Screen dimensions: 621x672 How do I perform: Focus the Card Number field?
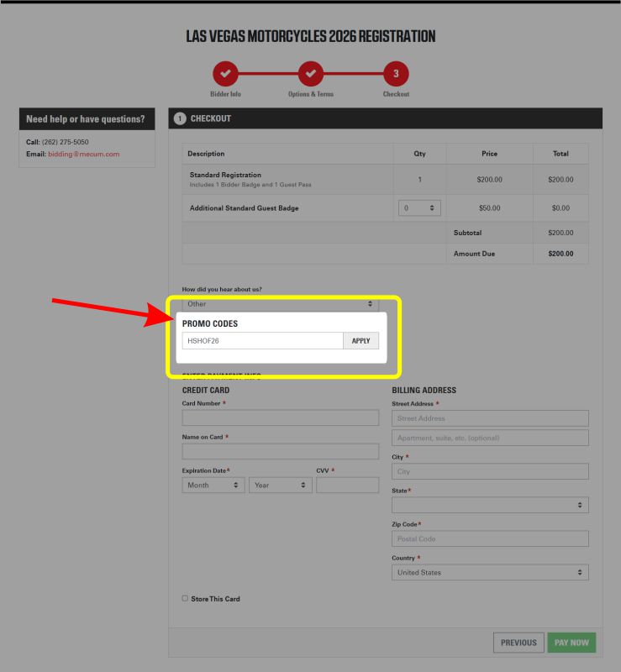click(281, 417)
